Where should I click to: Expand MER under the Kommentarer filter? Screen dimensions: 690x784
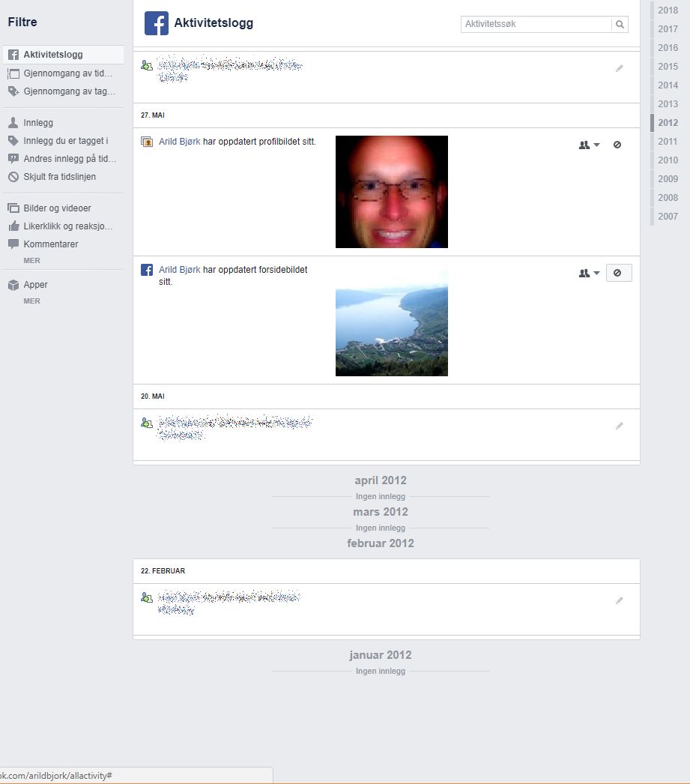point(31,261)
